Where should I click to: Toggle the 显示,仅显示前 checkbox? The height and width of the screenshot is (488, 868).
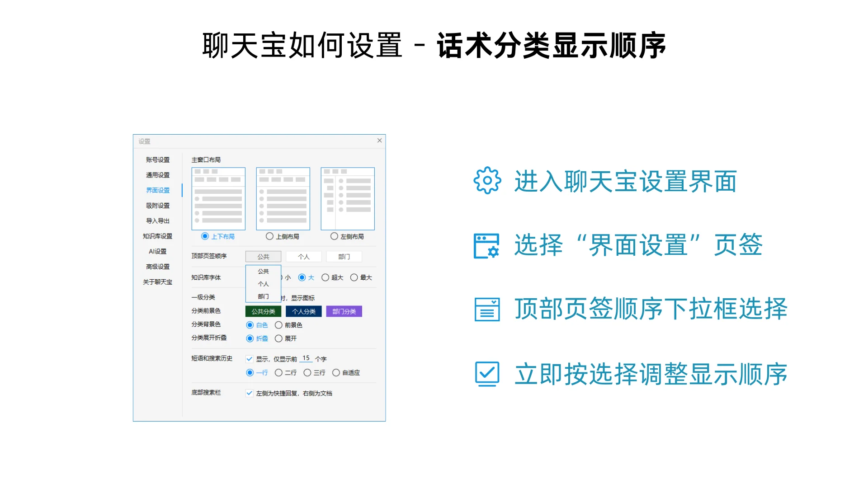coord(249,359)
